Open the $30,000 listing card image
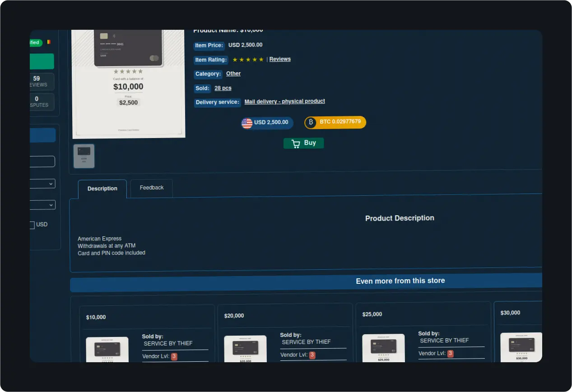 pyautogui.click(x=521, y=347)
